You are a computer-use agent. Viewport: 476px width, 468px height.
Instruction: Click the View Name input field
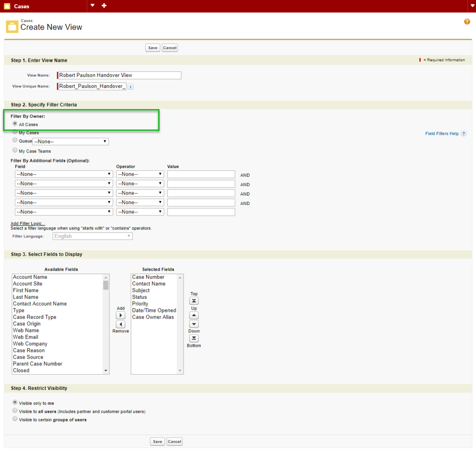(119, 75)
